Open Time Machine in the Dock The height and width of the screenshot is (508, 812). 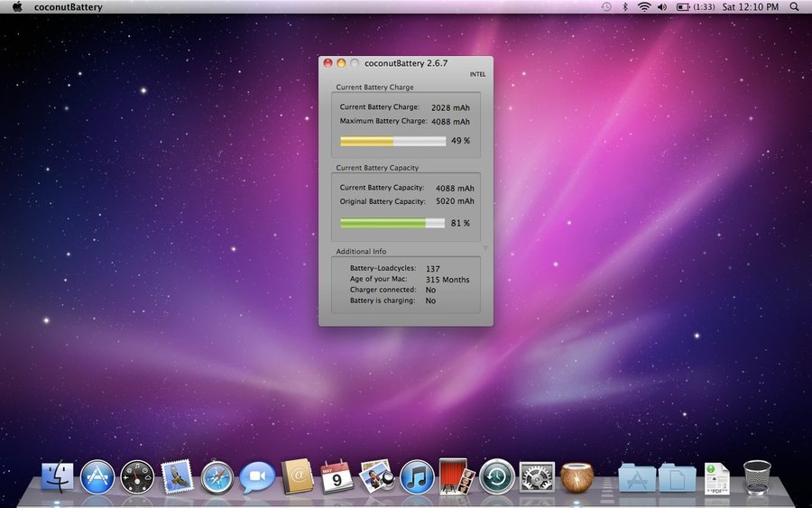click(496, 477)
